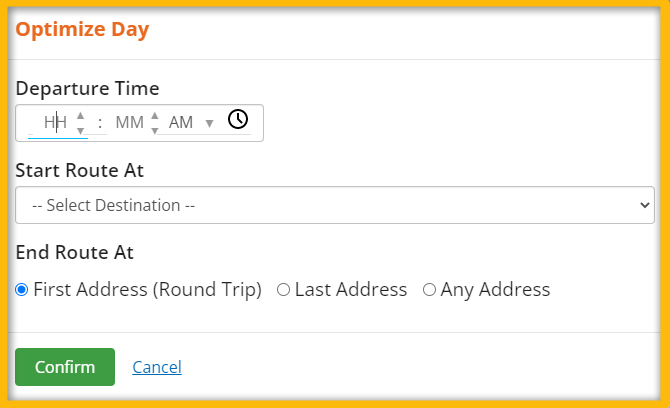Image resolution: width=670 pixels, height=408 pixels.
Task: Open the clock time picker icon
Action: click(x=238, y=119)
